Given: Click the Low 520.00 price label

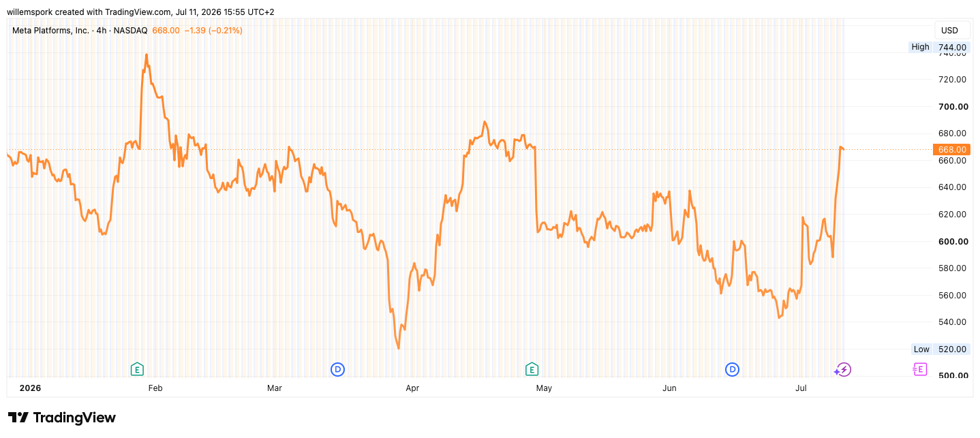Looking at the screenshot, I should pos(940,349).
